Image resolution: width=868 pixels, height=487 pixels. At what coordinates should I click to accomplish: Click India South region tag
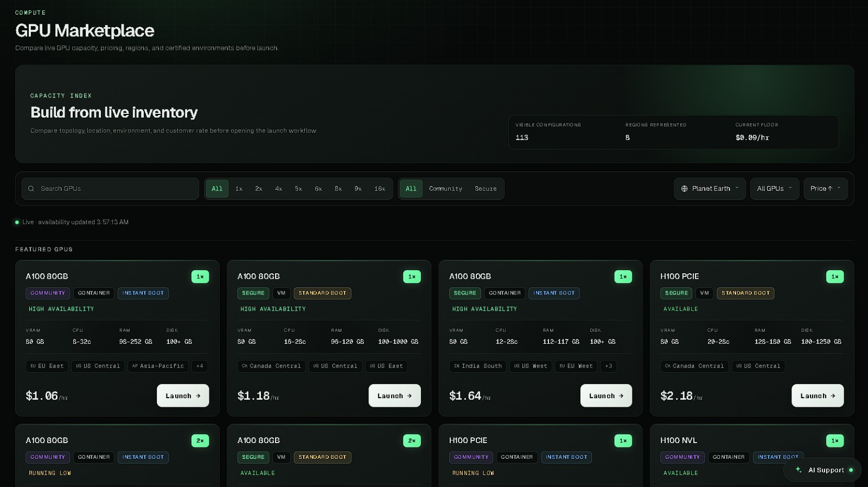click(x=478, y=366)
